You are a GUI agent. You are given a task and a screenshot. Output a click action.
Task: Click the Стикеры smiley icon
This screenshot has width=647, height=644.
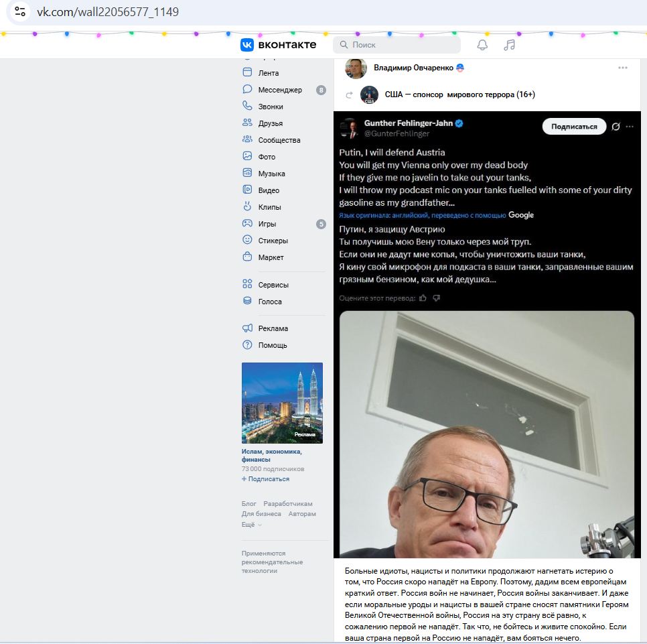click(x=248, y=240)
